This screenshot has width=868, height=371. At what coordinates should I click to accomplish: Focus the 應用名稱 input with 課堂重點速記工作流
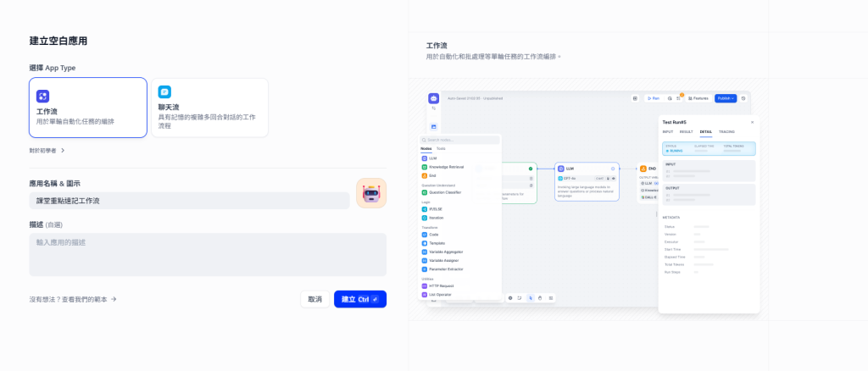[x=189, y=201]
